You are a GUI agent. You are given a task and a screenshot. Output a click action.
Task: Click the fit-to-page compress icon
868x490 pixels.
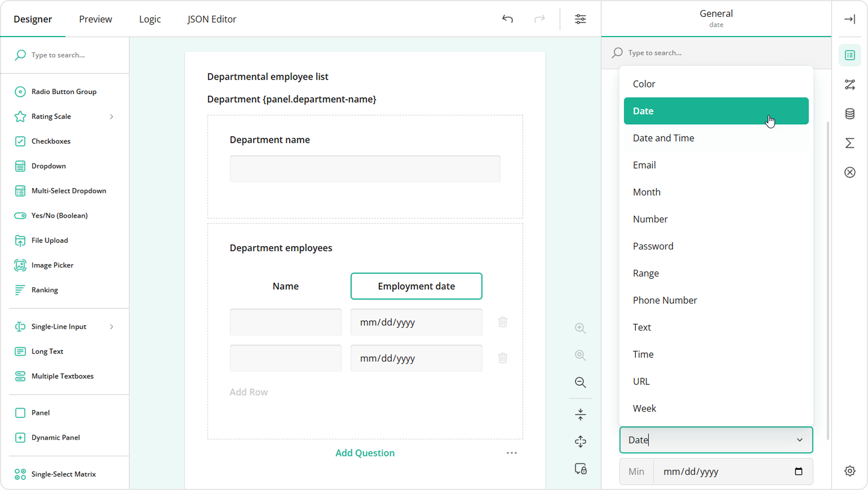click(x=580, y=414)
